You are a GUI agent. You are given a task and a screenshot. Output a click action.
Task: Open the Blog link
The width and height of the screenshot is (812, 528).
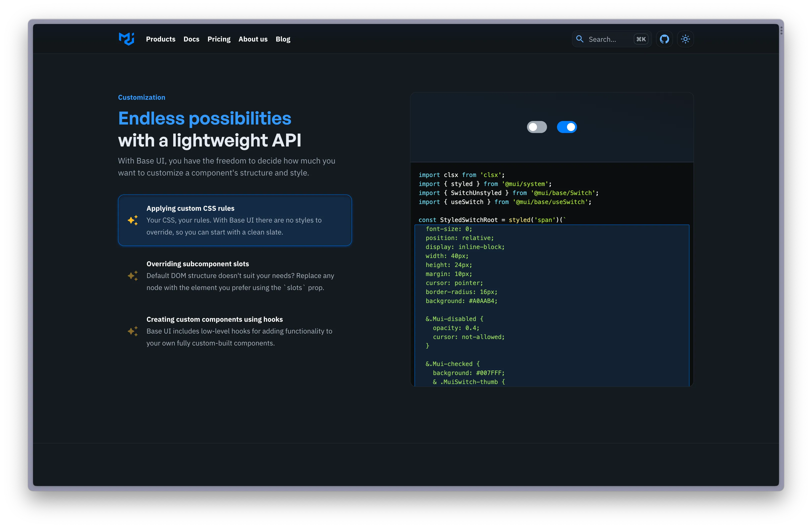pos(283,39)
